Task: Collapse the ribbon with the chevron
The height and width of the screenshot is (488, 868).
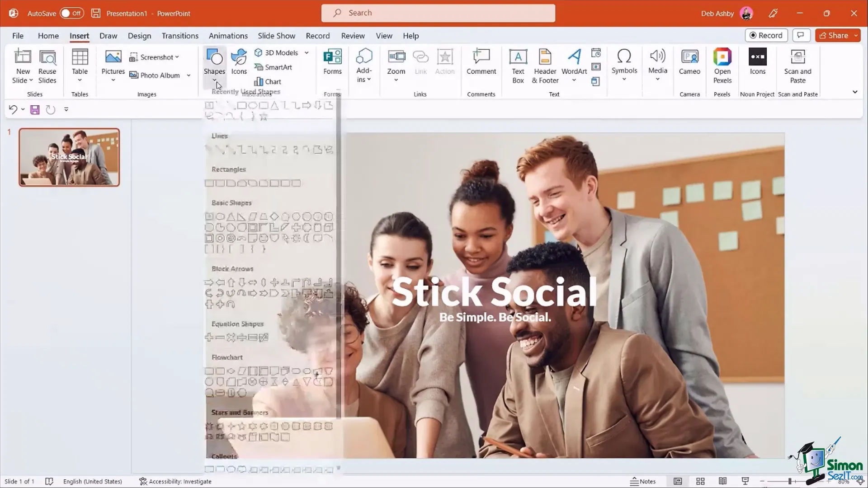Action: pos(855,92)
